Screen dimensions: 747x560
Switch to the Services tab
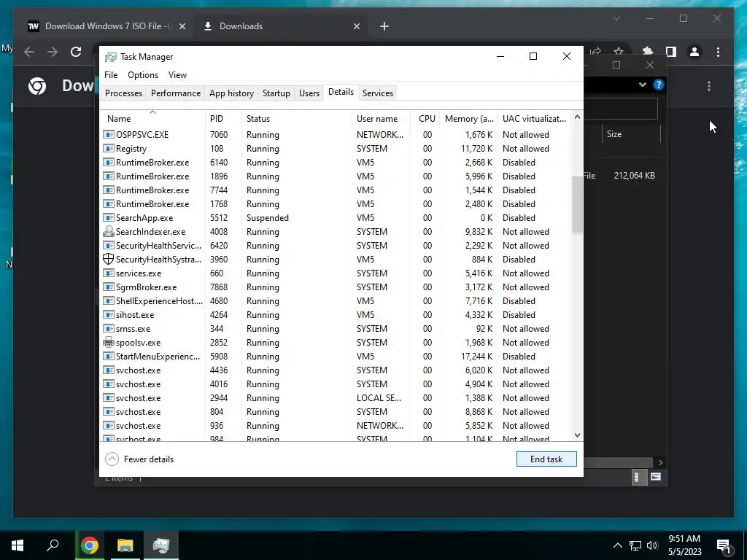[x=378, y=93]
